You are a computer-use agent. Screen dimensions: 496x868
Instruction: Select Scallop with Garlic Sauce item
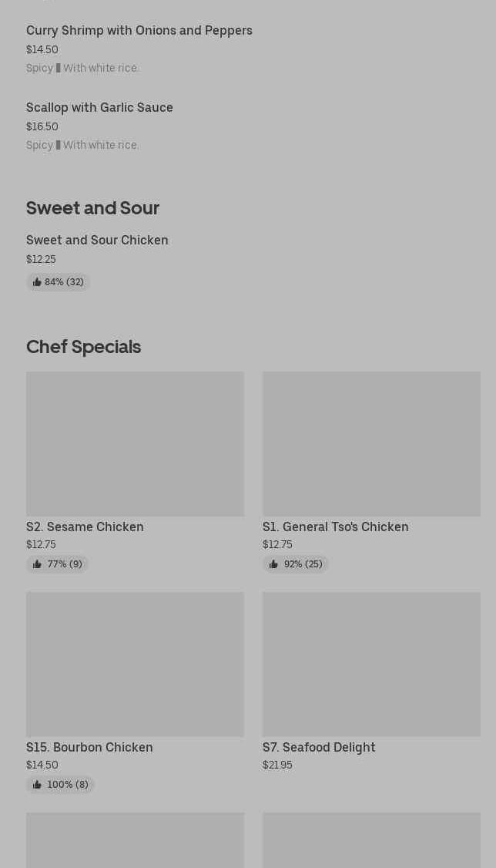click(x=99, y=108)
